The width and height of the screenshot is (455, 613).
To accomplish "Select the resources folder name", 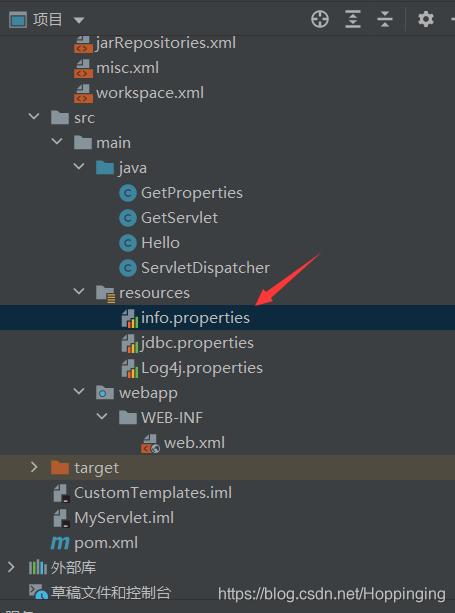I will 154,293.
